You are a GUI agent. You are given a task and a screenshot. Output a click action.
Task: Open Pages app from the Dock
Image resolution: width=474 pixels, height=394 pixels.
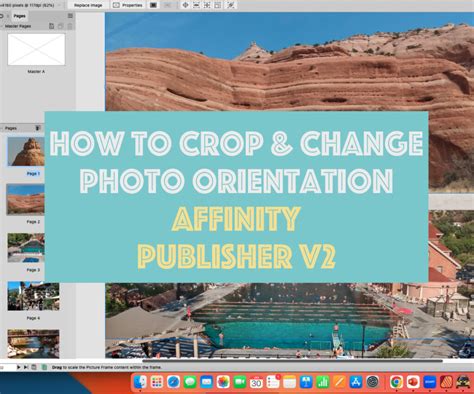click(339, 382)
